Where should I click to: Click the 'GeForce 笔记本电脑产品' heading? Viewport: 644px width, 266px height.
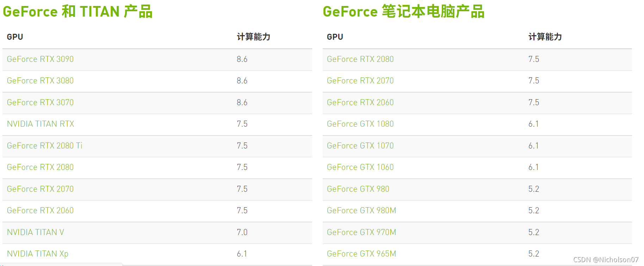[x=404, y=12]
